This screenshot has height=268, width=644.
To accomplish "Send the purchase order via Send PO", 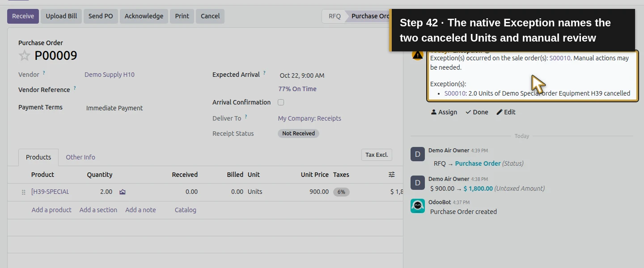I will tap(101, 16).
